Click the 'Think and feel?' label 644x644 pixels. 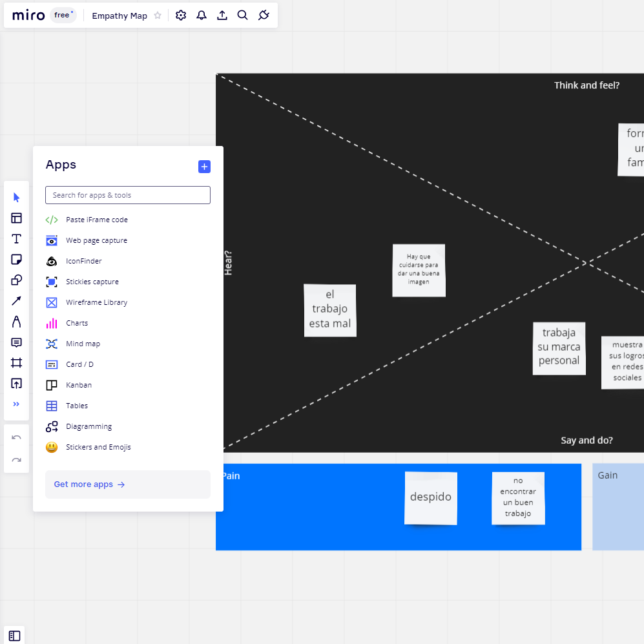click(x=587, y=85)
